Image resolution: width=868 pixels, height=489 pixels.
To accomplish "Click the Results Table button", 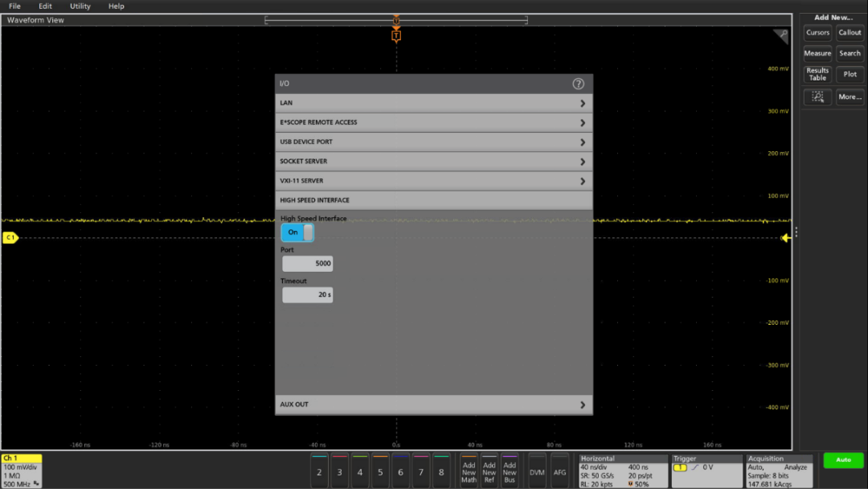I will point(817,74).
